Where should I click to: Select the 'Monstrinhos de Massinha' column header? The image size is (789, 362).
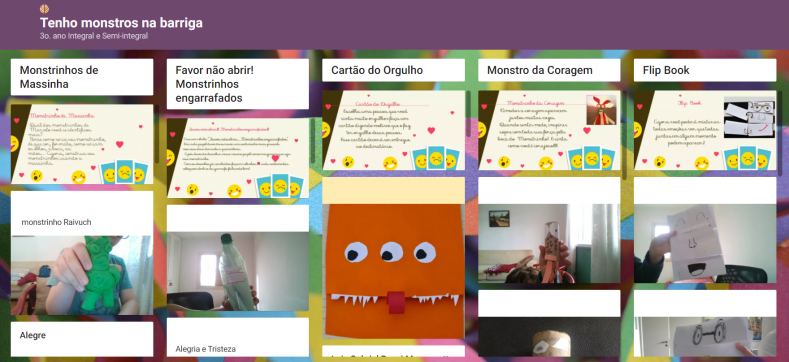click(82, 77)
